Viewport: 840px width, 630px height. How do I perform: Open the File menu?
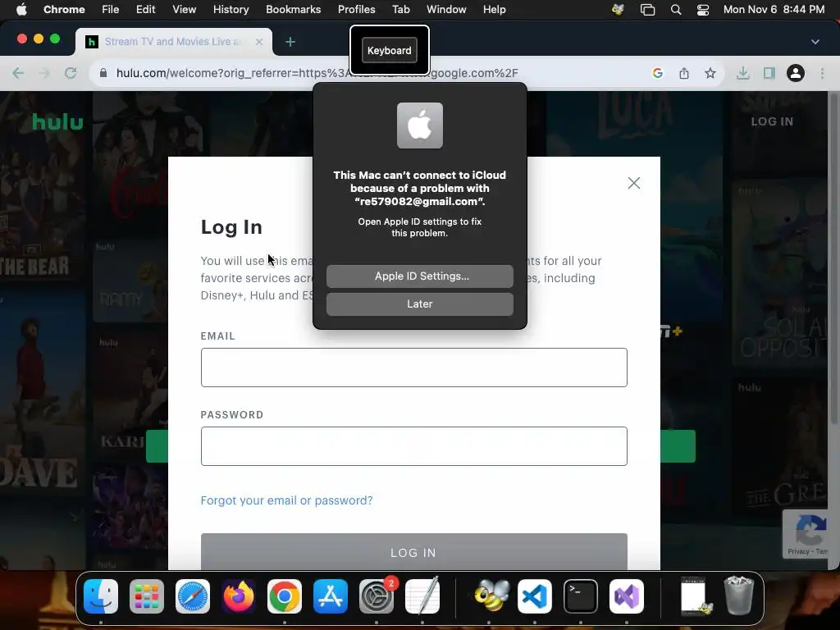(x=111, y=10)
